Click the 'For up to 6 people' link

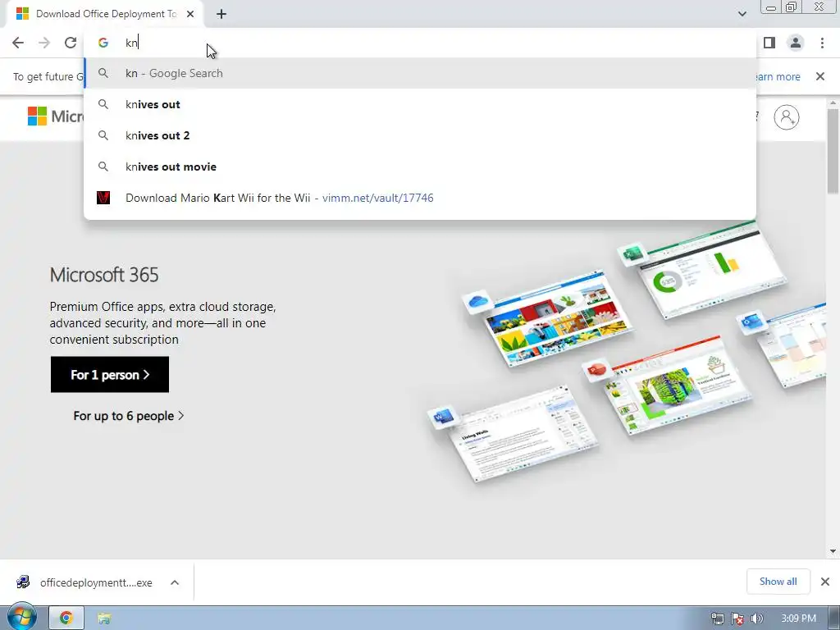pos(129,416)
